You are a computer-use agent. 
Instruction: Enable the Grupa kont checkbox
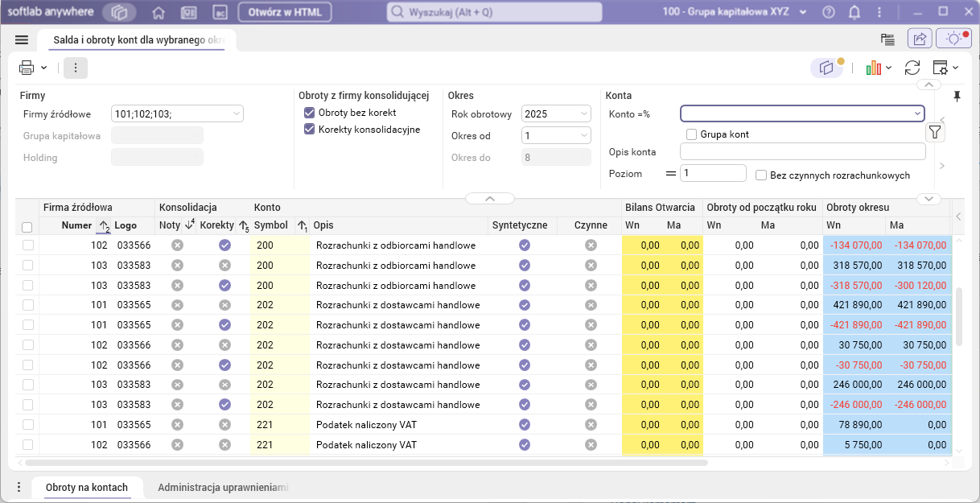[691, 134]
